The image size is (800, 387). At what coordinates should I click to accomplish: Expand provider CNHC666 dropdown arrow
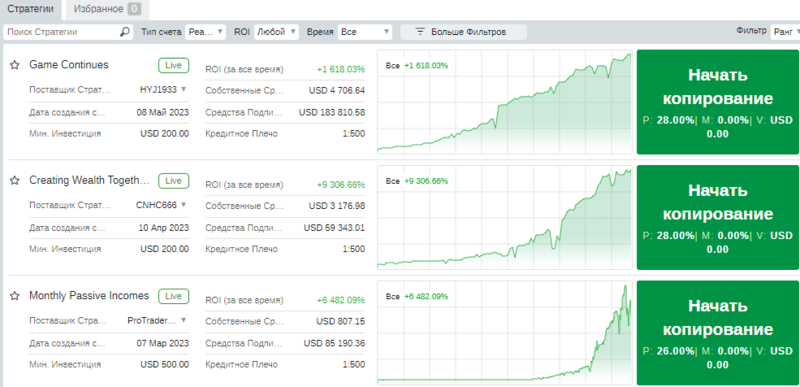tap(184, 204)
